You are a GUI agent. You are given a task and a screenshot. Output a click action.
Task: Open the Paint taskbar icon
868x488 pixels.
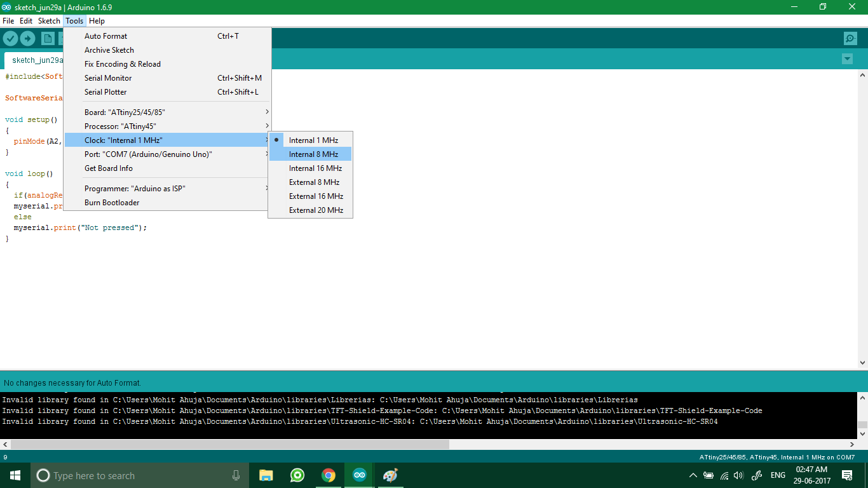coord(390,475)
